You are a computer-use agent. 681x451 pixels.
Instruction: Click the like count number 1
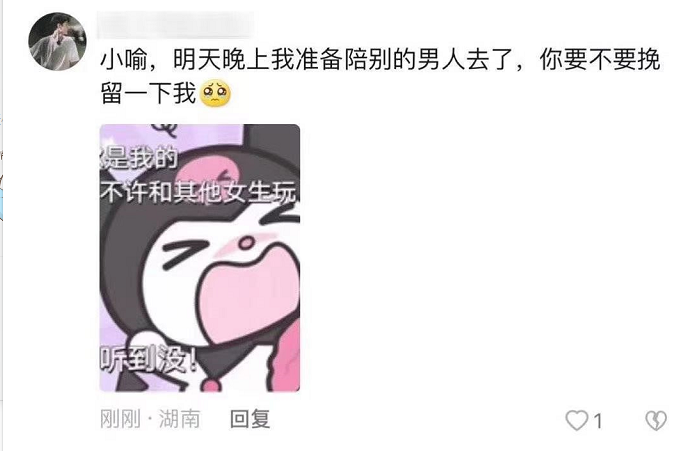pyautogui.click(x=598, y=421)
